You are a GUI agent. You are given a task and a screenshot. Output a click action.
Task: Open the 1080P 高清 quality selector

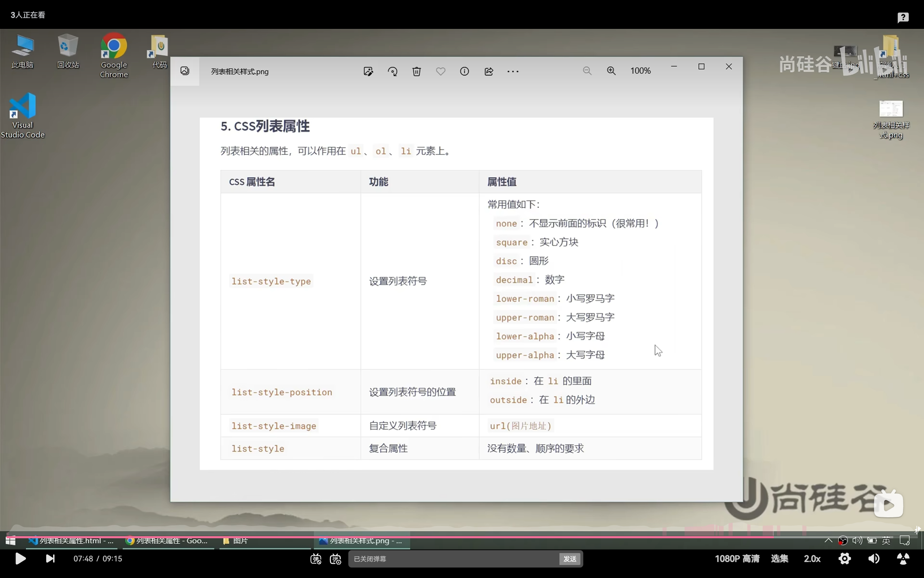click(x=737, y=558)
